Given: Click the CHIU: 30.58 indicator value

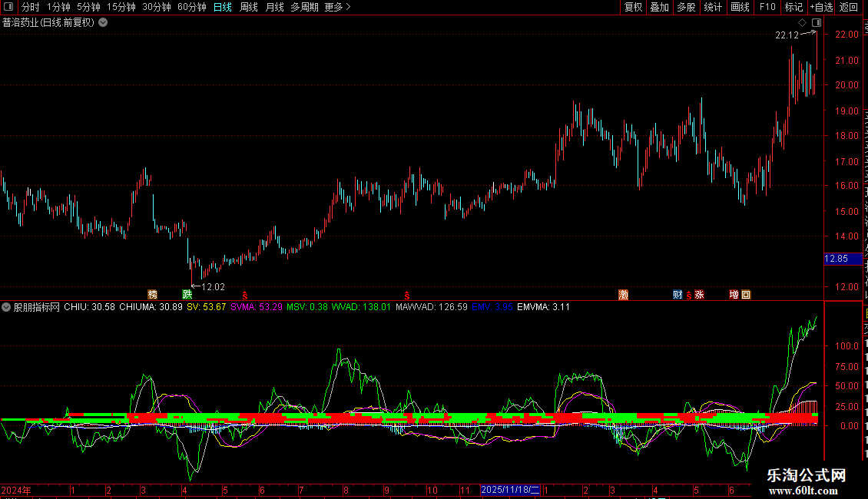Looking at the screenshot, I should coord(89,307).
